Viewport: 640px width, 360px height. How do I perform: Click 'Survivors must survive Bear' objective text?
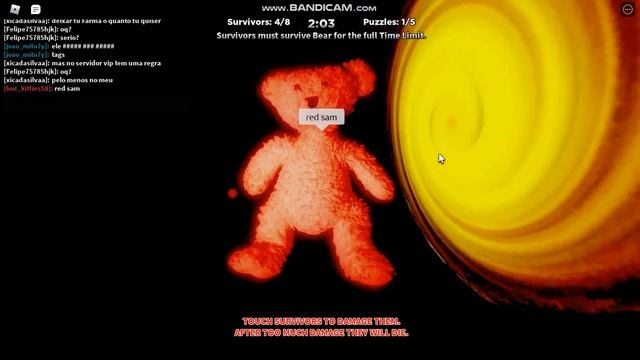pyautogui.click(x=321, y=36)
